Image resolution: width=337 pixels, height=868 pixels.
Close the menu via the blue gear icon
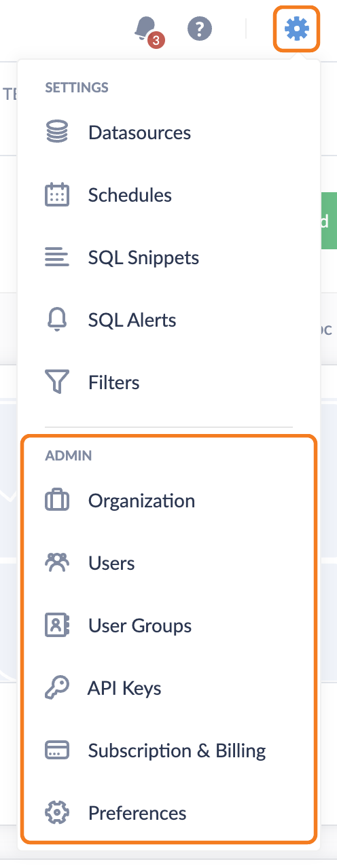coord(297,29)
